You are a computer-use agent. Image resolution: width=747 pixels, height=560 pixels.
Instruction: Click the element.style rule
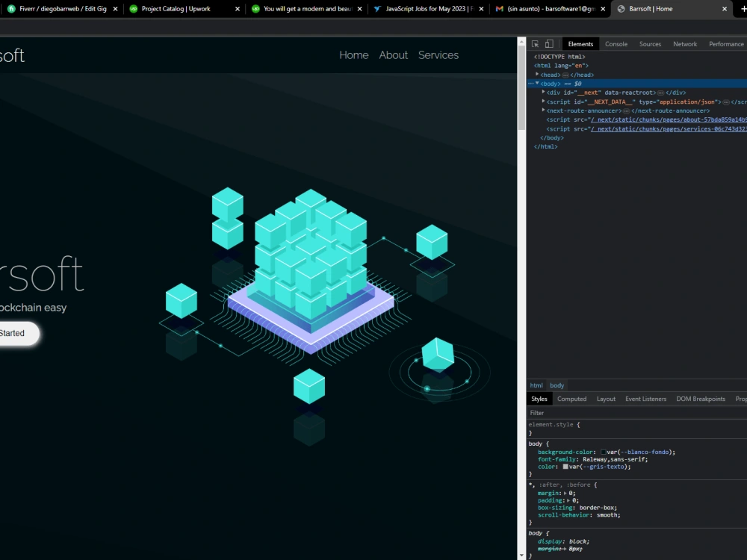(554, 425)
